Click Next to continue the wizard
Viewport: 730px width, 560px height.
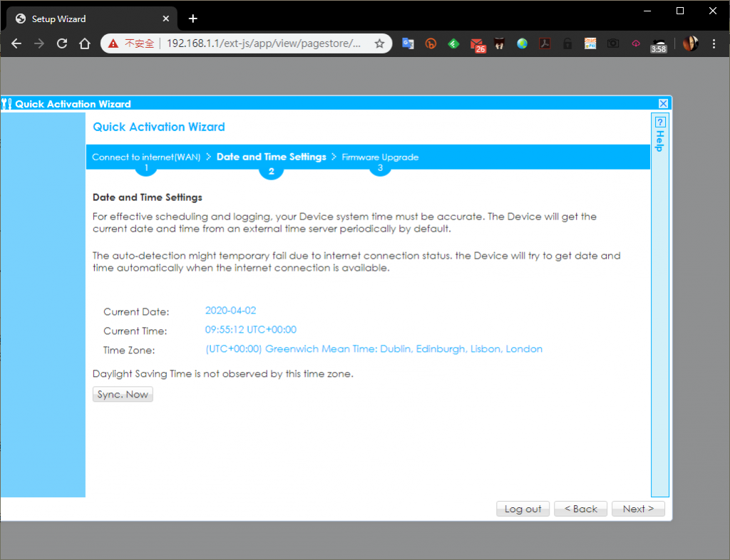638,509
